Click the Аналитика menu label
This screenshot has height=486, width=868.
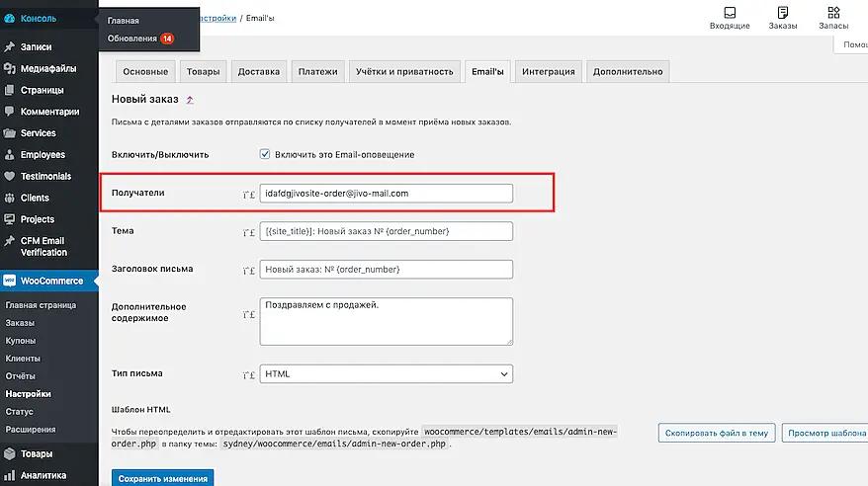pos(43,475)
